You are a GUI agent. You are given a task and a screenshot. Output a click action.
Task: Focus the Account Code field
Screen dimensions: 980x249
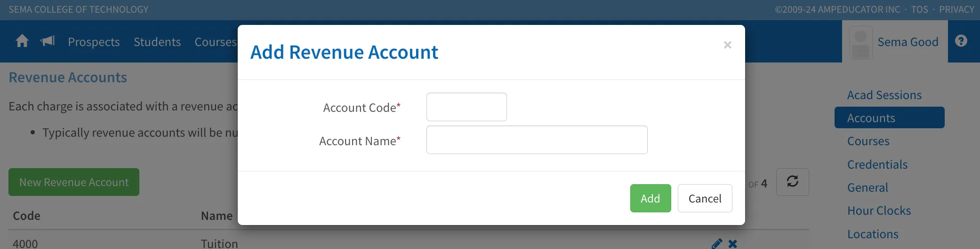466,107
